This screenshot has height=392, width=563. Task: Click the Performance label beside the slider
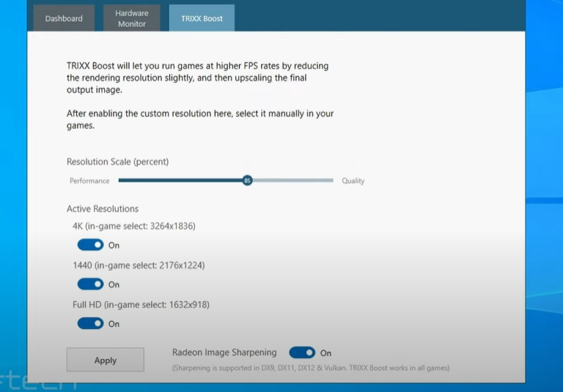pyautogui.click(x=89, y=180)
